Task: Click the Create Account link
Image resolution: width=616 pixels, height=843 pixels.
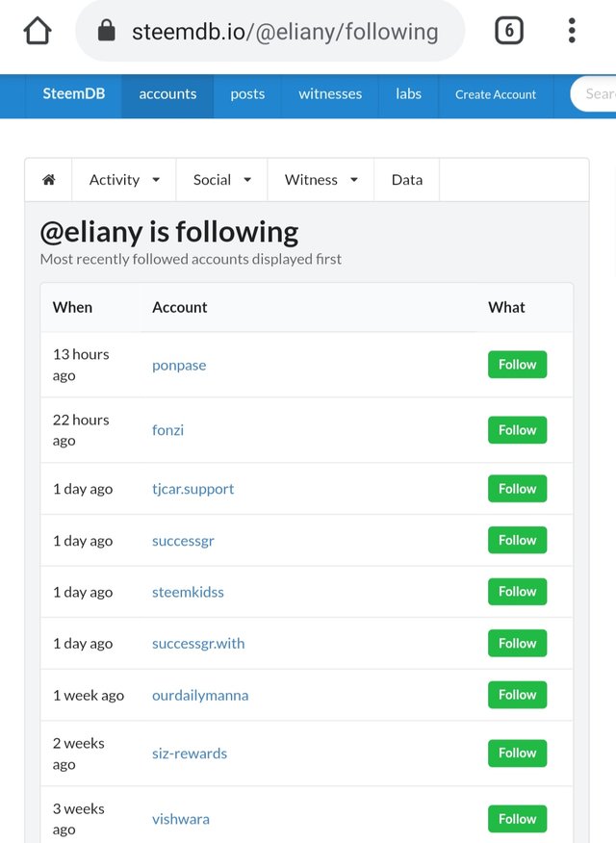Action: point(496,94)
